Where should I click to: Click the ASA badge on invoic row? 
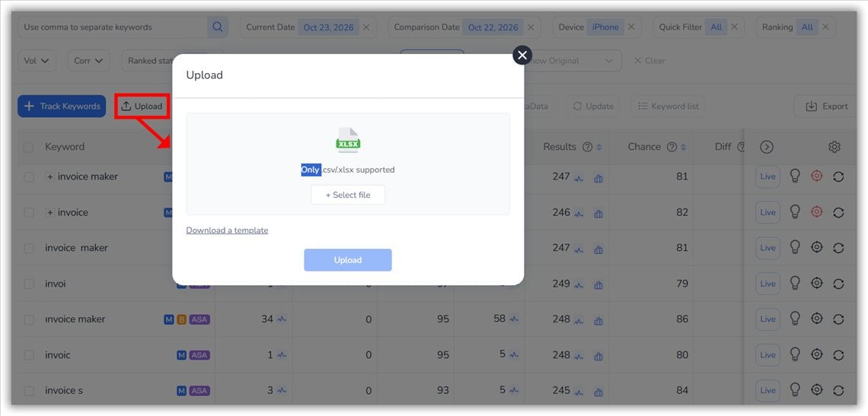point(199,355)
